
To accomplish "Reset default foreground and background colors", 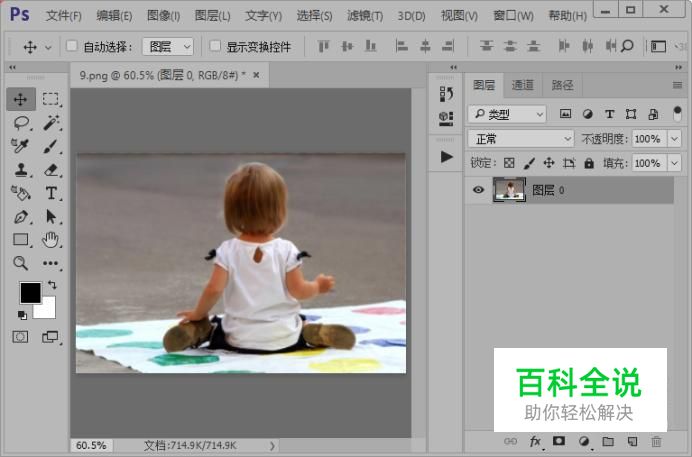I will (22, 315).
